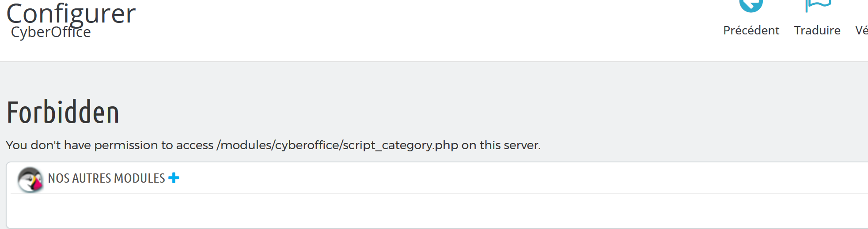Click the PrestaShop puffin logo
This screenshot has width=868, height=229.
30,179
